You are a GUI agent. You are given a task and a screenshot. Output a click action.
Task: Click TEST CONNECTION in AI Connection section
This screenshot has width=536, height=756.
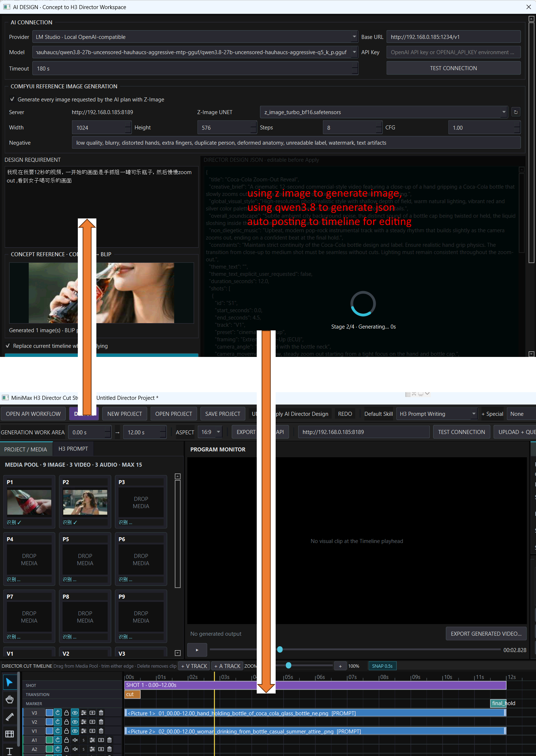point(453,68)
